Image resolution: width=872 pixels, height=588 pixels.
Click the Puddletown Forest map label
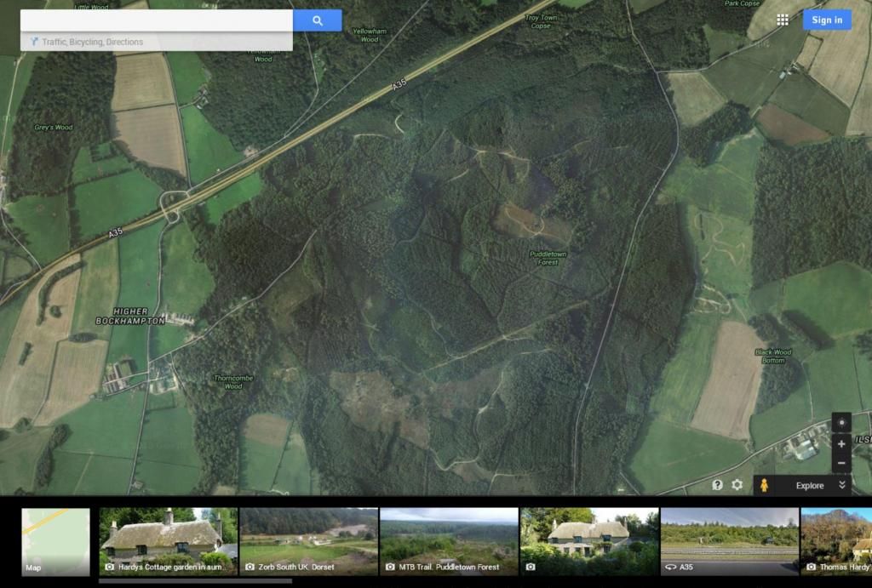coord(548,258)
